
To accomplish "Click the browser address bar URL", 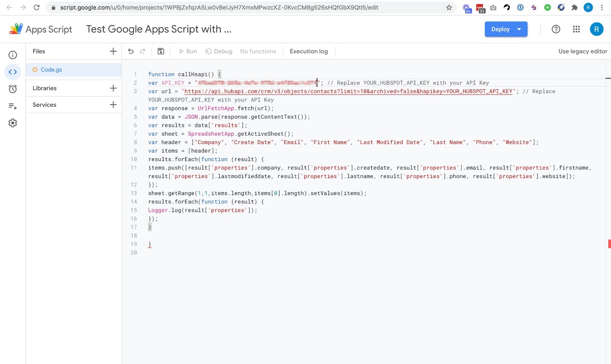I will point(219,7).
